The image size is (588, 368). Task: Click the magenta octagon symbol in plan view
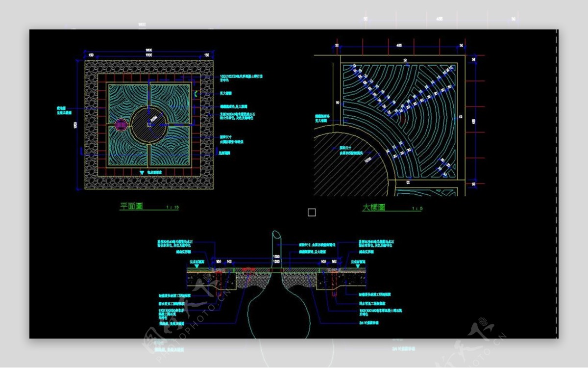[x=121, y=126]
